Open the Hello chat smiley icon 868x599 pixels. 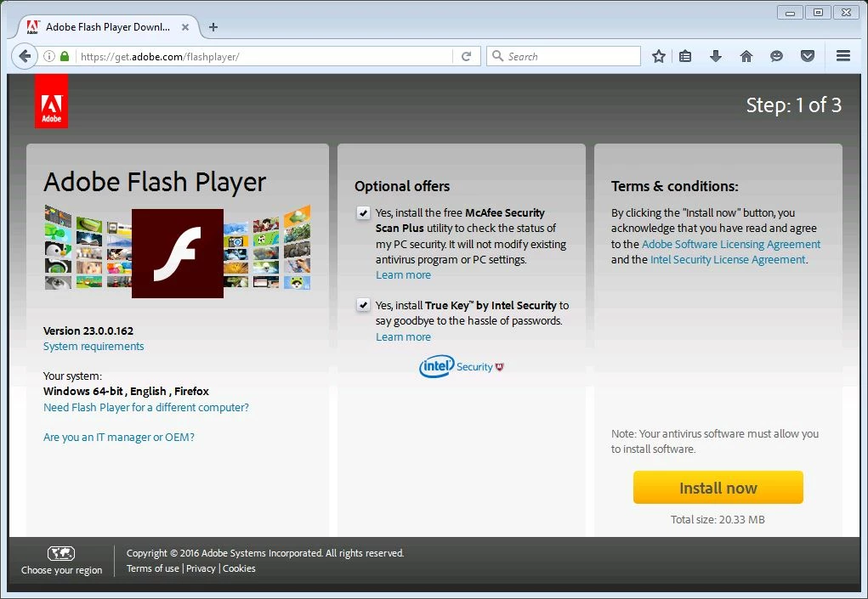pyautogui.click(x=777, y=56)
